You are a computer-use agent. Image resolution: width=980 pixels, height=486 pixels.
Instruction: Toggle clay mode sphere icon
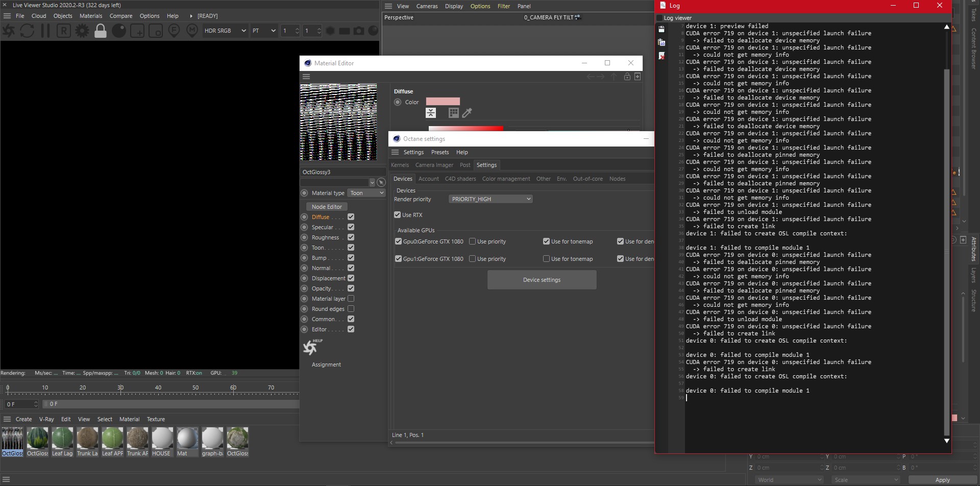tap(119, 31)
